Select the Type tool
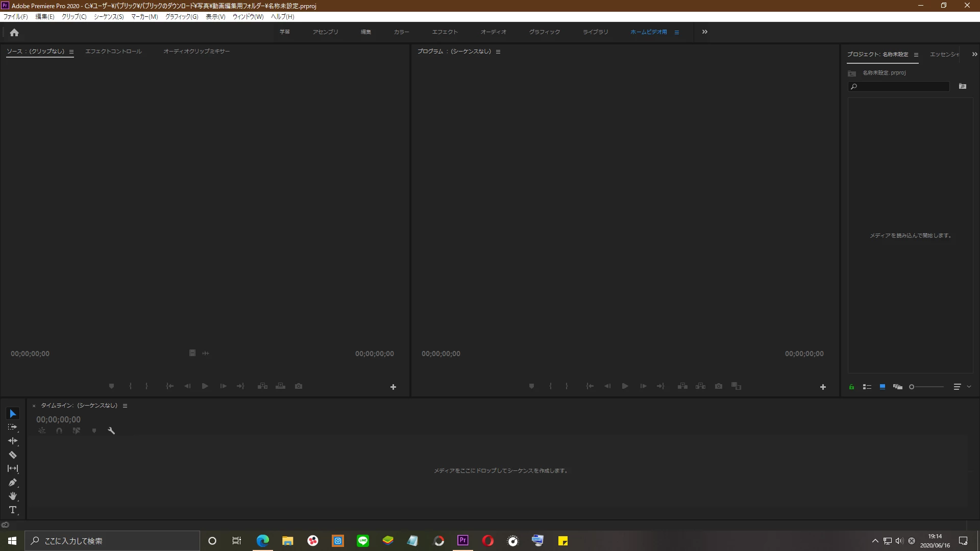This screenshot has height=551, width=980. coord(13,510)
